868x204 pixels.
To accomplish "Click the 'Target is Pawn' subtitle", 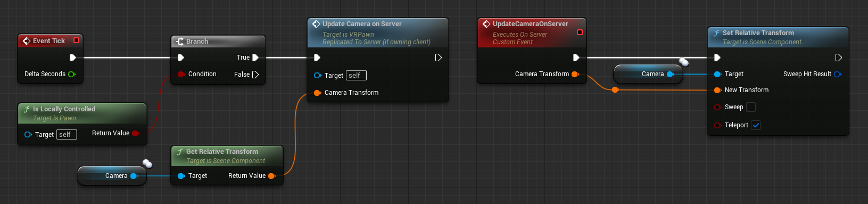I will pos(54,118).
